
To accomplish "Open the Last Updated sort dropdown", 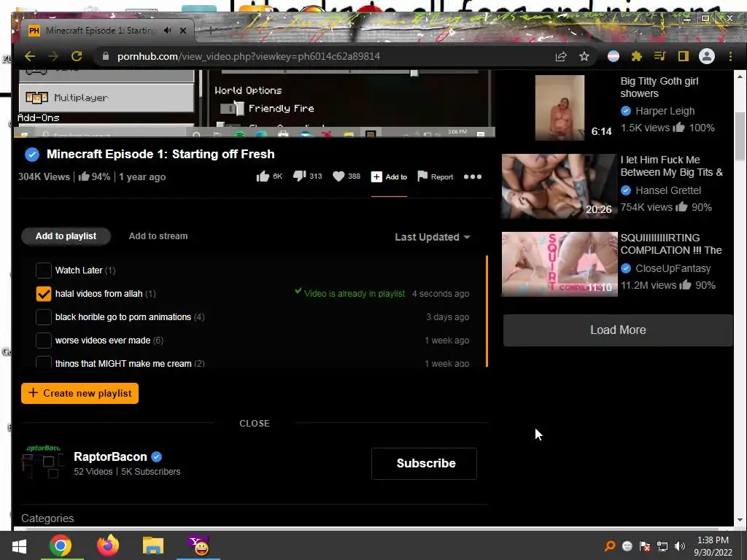I will 432,237.
